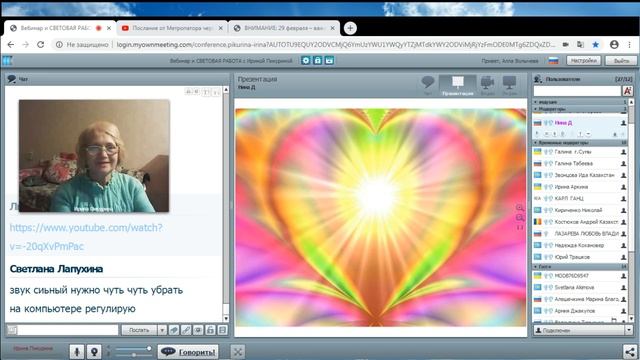640x360 pixels.
Task: Click the person icon beside Звонцова Ида Казахстан
Action: point(623,175)
